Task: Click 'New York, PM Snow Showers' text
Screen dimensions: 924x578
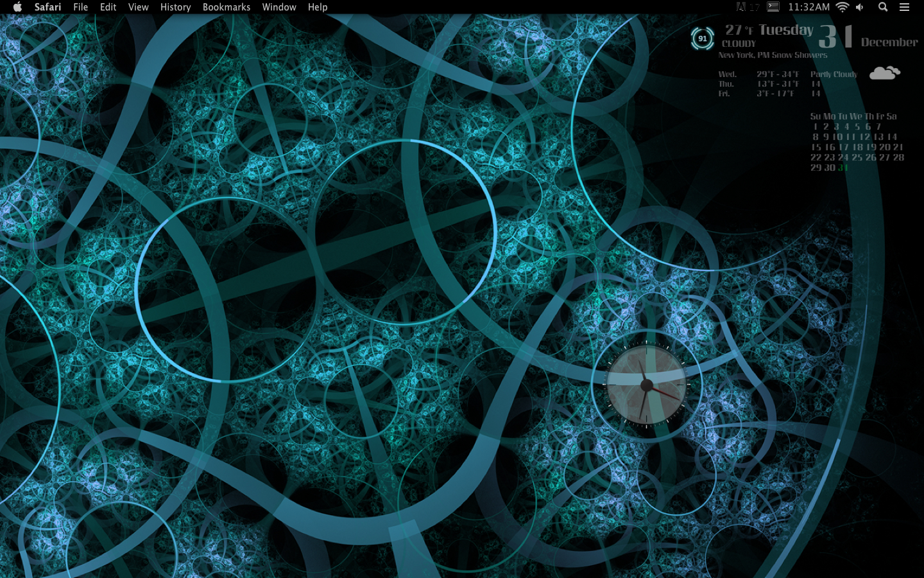Action: coord(773,55)
